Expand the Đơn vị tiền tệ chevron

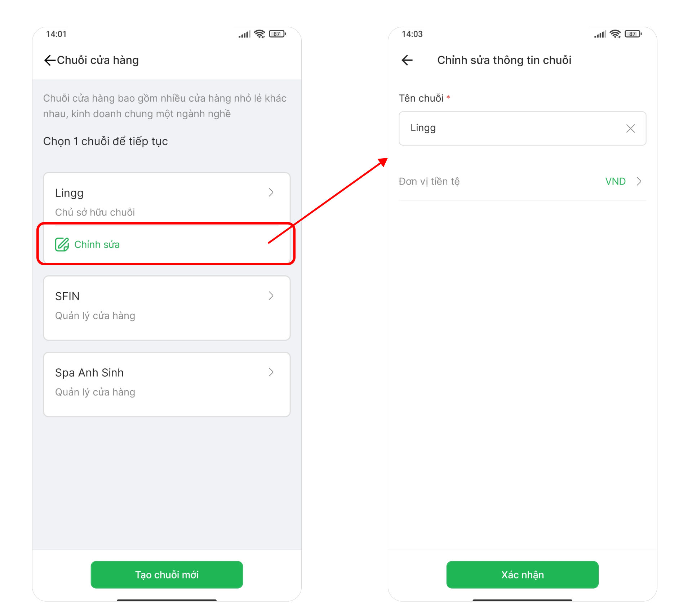point(639,181)
